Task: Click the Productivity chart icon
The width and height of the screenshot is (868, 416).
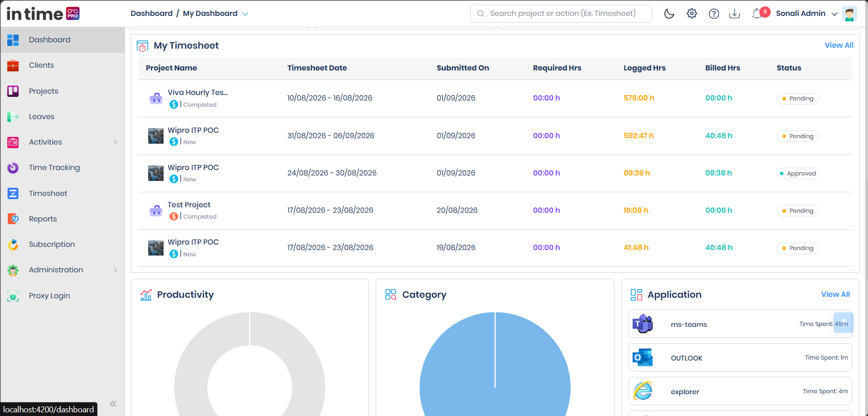Action: point(146,295)
